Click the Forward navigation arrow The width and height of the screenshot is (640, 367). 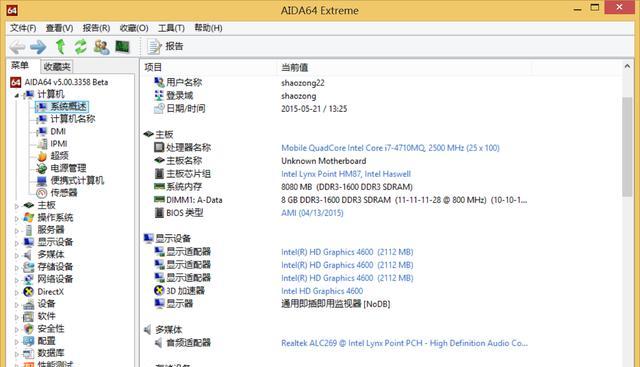click(x=38, y=47)
